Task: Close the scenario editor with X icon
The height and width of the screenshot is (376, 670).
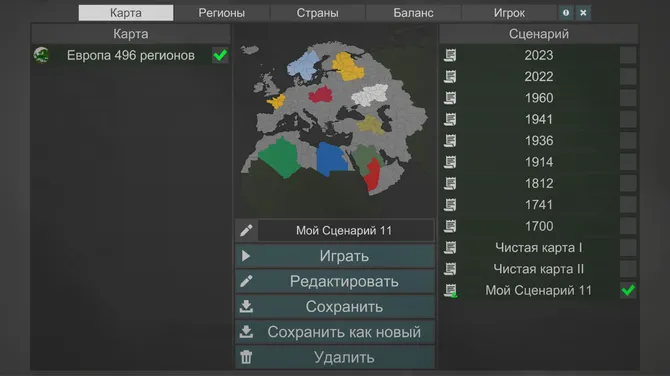Action: [x=583, y=13]
